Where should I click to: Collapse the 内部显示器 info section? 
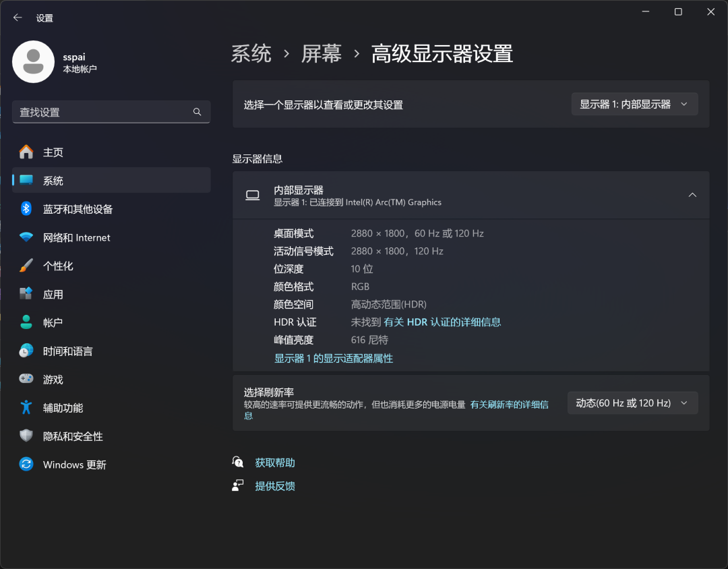pyautogui.click(x=692, y=195)
